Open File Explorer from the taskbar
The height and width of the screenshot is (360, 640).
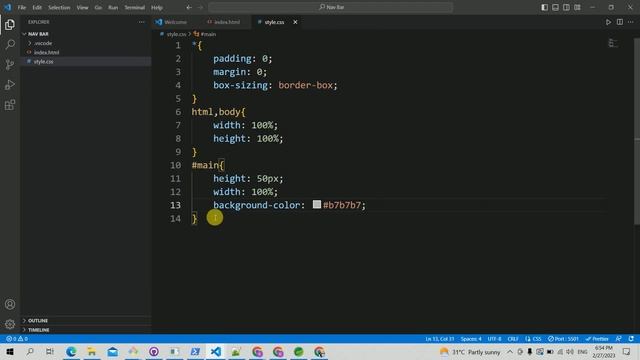click(92, 351)
